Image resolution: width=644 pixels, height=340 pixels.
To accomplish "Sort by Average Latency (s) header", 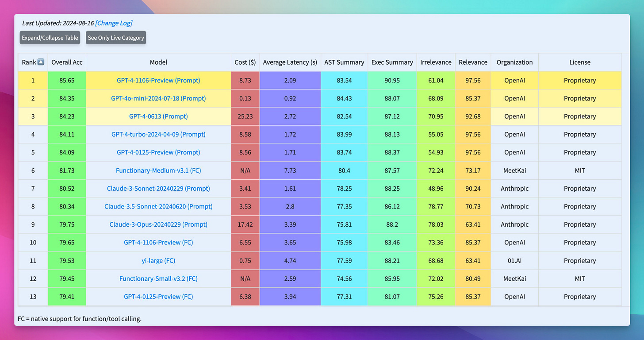I will click(290, 62).
